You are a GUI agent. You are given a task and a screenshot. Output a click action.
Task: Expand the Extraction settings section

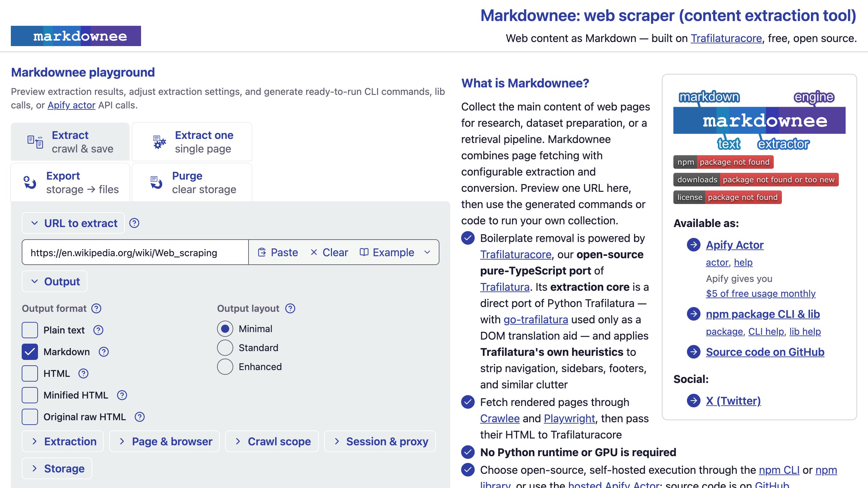[63, 441]
